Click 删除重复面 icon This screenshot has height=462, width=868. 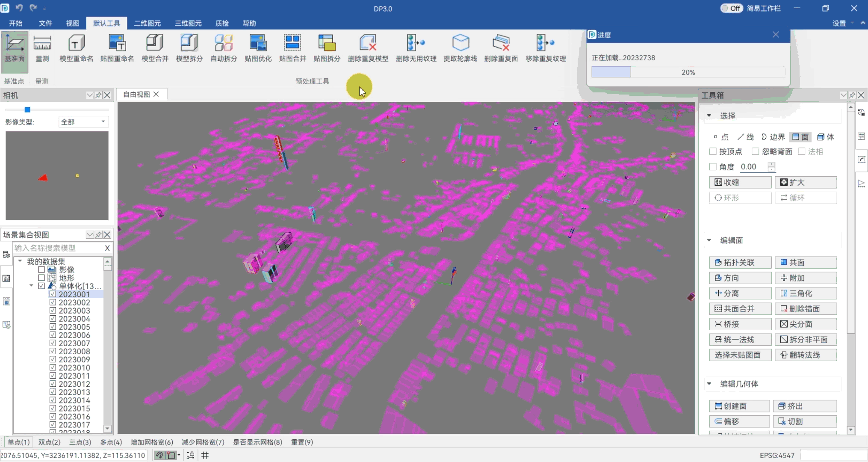501,49
